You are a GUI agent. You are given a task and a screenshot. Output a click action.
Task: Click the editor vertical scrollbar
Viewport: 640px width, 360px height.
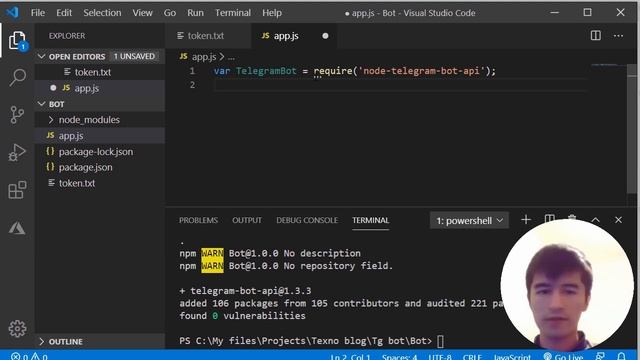(631, 130)
